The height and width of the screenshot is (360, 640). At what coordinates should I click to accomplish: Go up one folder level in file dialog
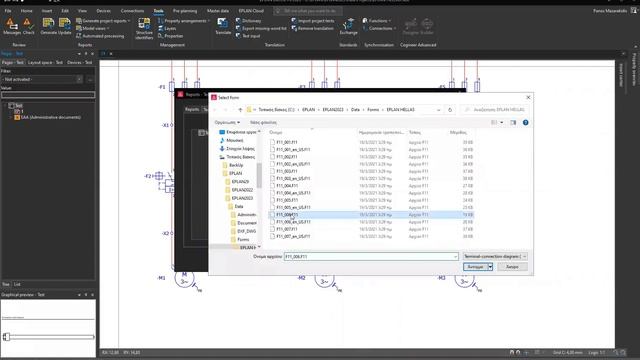point(240,110)
